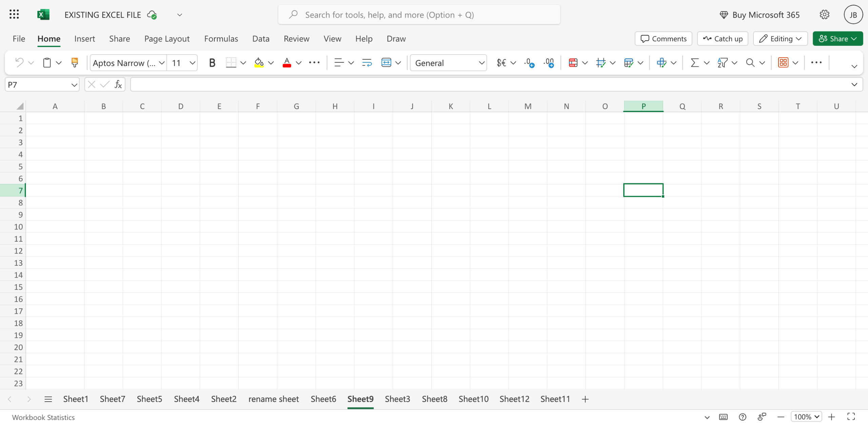Expand the formula bar
This screenshot has height=423, width=868.
coord(854,84)
